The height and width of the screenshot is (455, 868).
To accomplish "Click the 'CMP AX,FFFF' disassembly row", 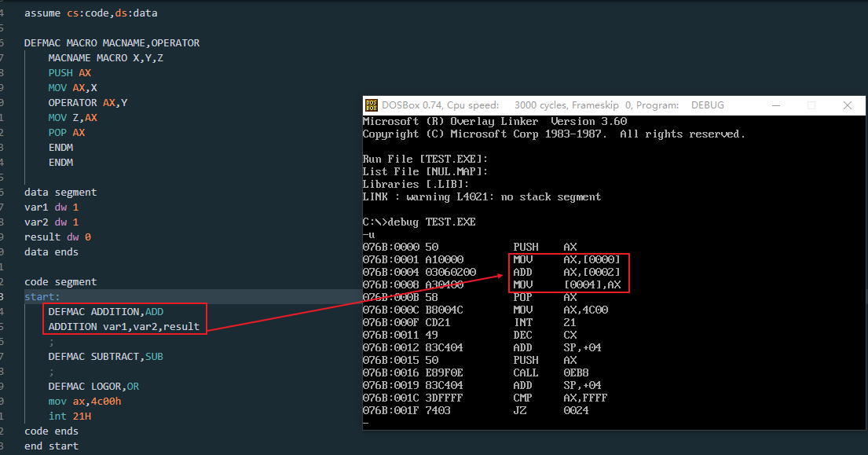I will point(485,398).
